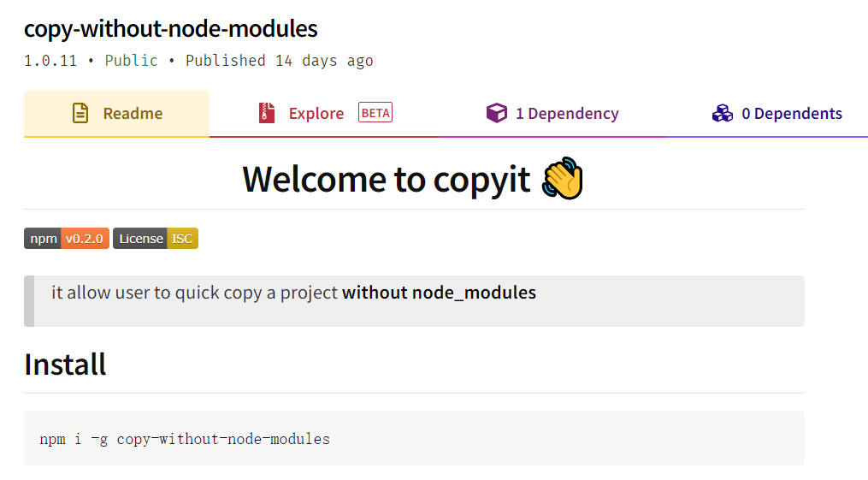This screenshot has height=480, width=868.
Task: Show the 1 Dependency tab
Action: [566, 114]
